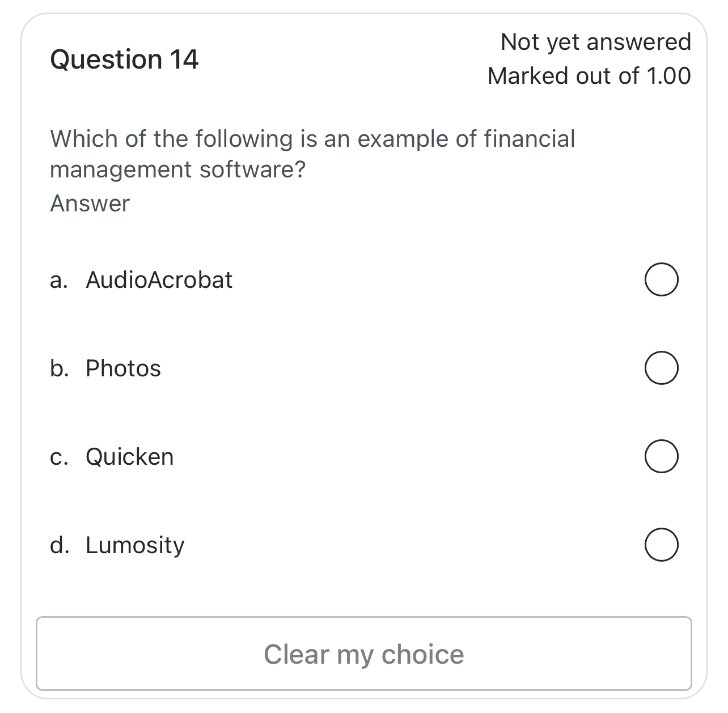Click the Not yet answered status text

(596, 41)
